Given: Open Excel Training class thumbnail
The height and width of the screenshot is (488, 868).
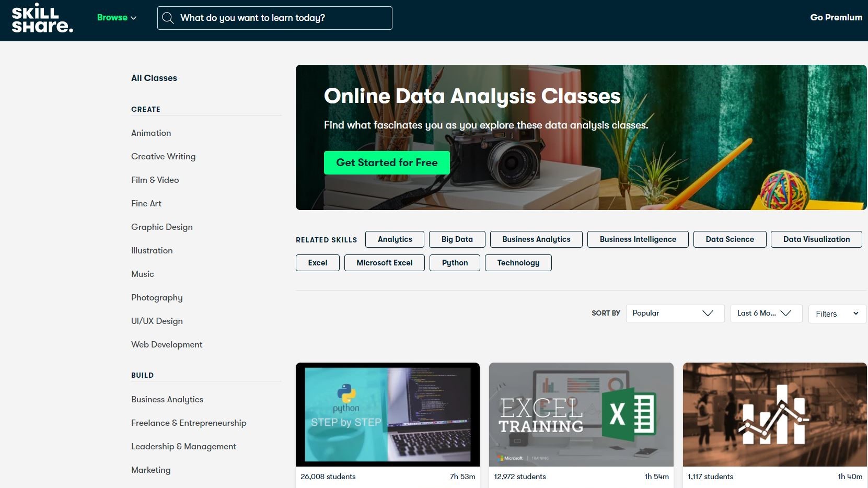Looking at the screenshot, I should click(581, 414).
